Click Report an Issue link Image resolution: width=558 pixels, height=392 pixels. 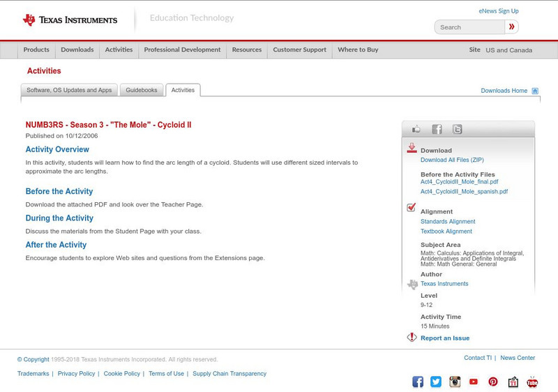445,338
